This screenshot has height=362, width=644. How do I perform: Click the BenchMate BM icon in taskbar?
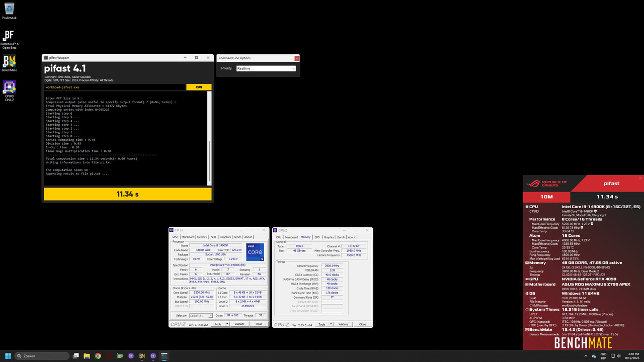pyautogui.click(x=142, y=356)
